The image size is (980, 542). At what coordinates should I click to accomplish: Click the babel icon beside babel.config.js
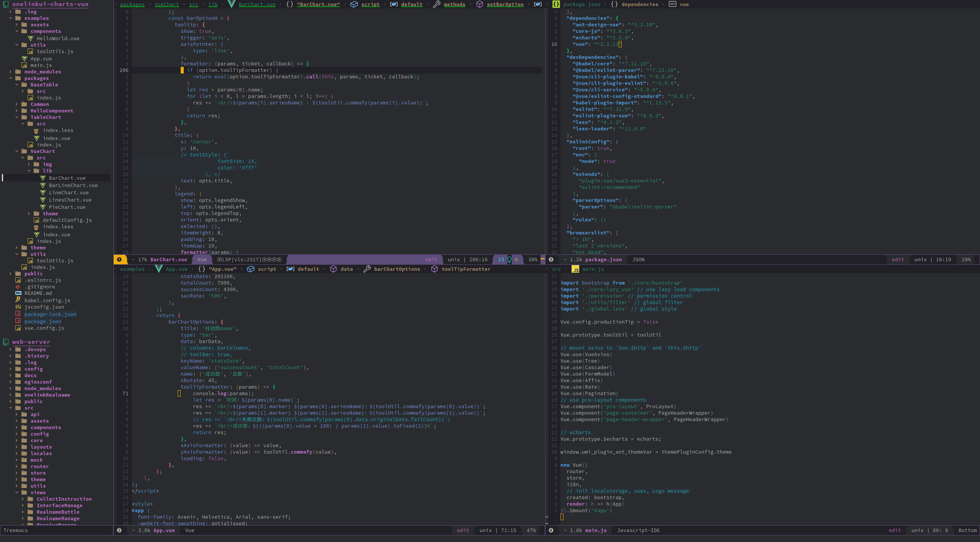point(18,300)
